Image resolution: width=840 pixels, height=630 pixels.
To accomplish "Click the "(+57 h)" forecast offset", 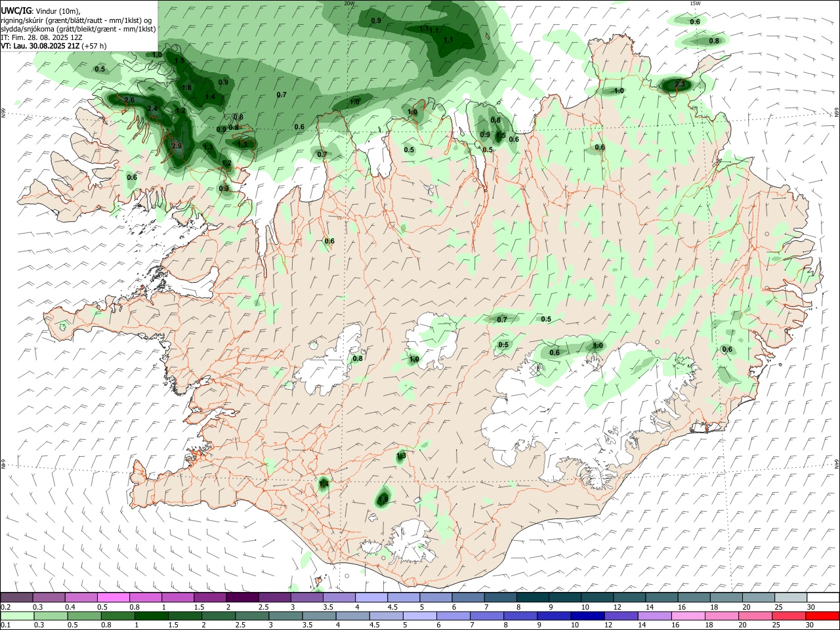I will (94, 46).
